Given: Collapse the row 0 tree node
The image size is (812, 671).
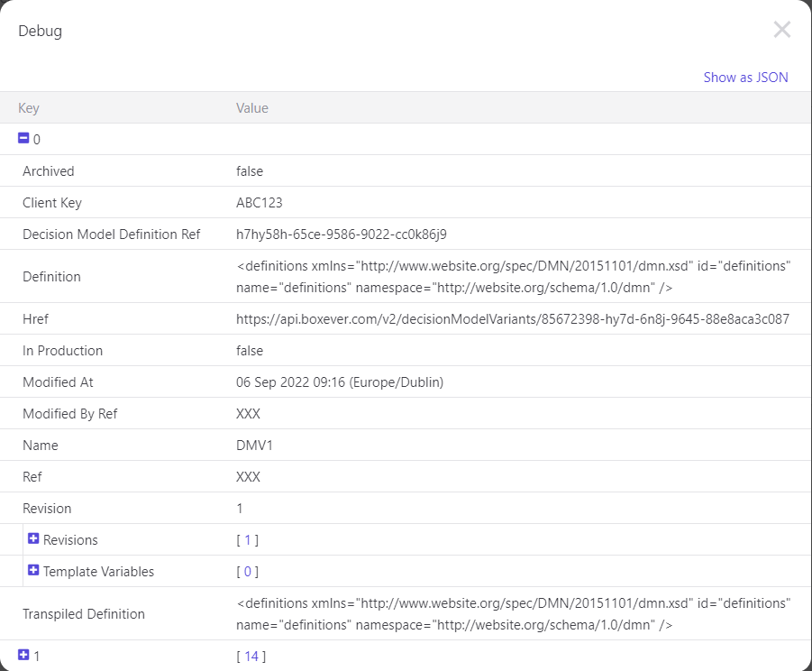Looking at the screenshot, I should click(23, 138).
